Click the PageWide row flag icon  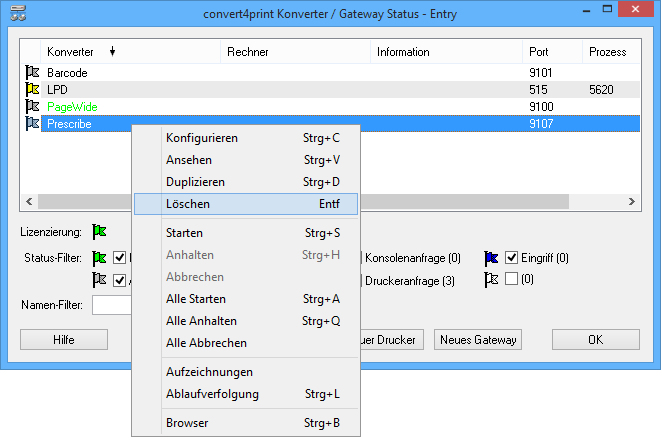[x=32, y=106]
